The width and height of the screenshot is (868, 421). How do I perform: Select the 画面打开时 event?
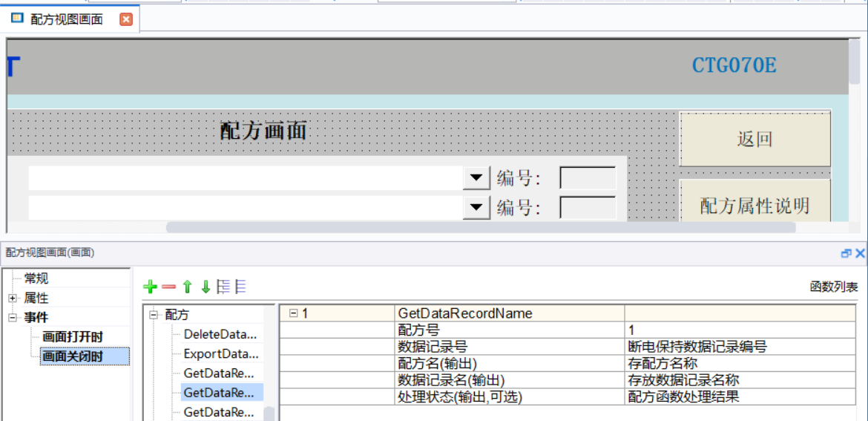pyautogui.click(x=73, y=337)
